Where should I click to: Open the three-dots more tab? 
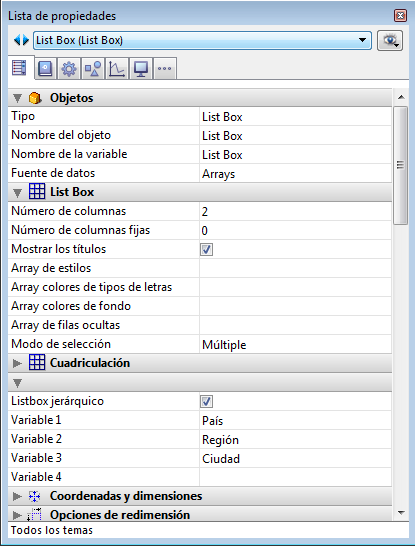(165, 69)
